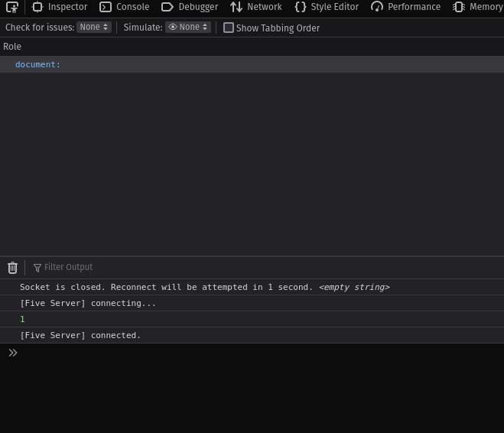Screen dimensions: 504x433
Task: Click the Console tab icon
Action: pyautogui.click(x=106, y=7)
